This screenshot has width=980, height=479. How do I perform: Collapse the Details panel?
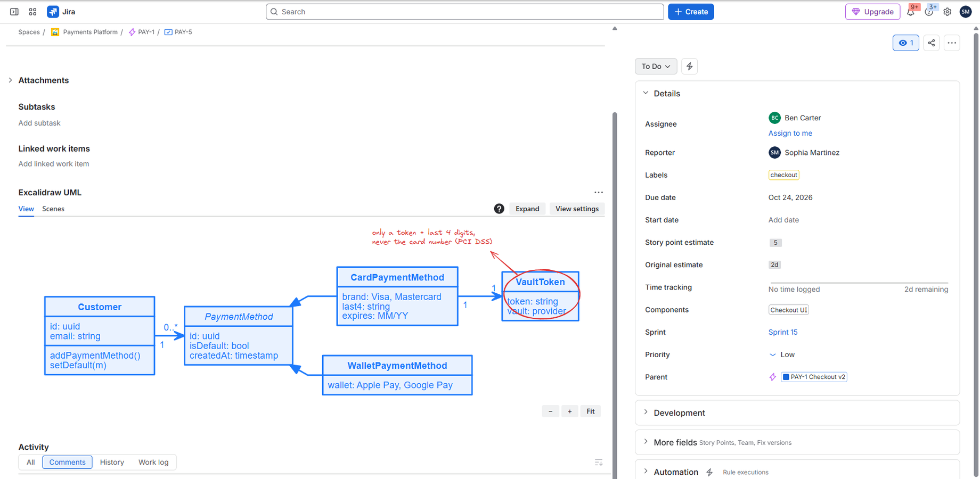click(646, 93)
